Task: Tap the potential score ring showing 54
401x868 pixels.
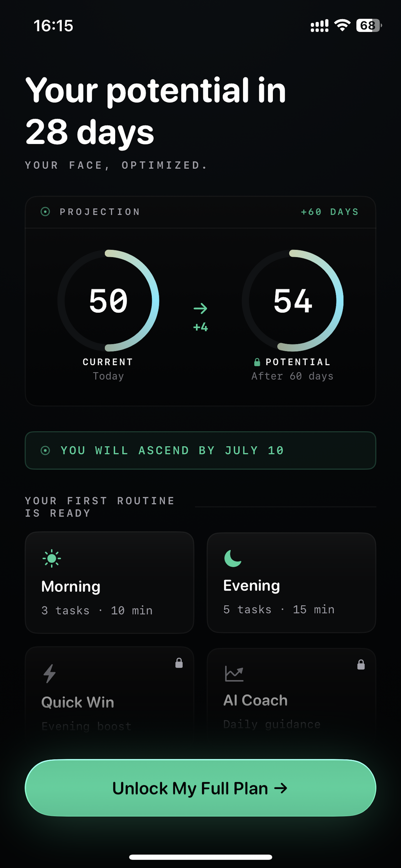Action: coord(293,301)
